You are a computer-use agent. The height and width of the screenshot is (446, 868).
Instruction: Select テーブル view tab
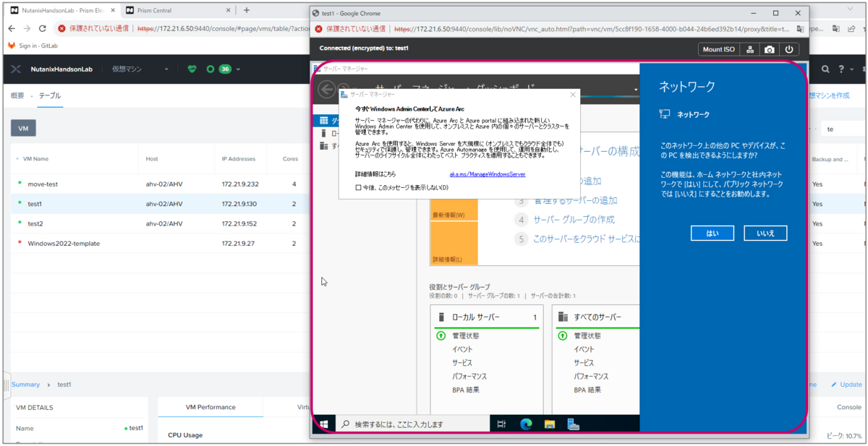point(50,95)
